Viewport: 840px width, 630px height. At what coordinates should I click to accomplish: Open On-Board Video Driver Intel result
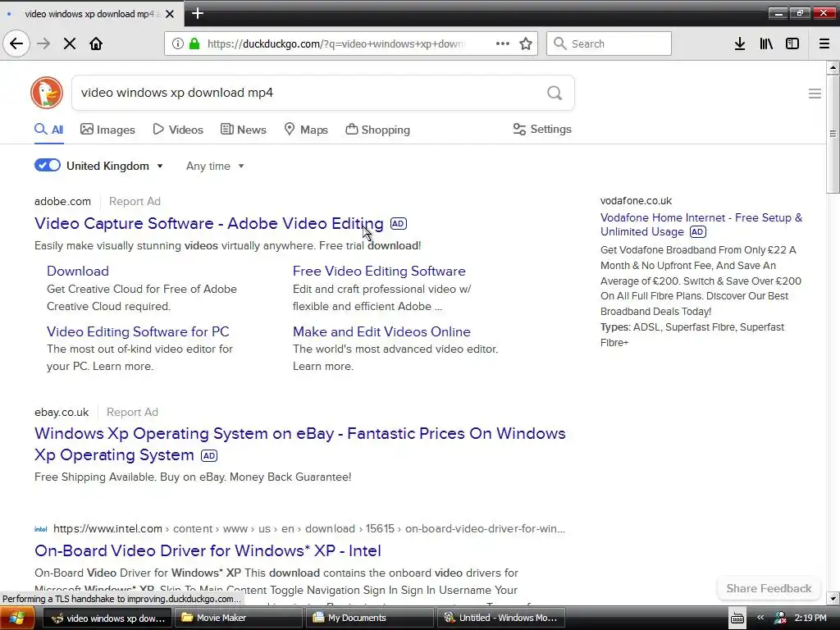tap(208, 550)
